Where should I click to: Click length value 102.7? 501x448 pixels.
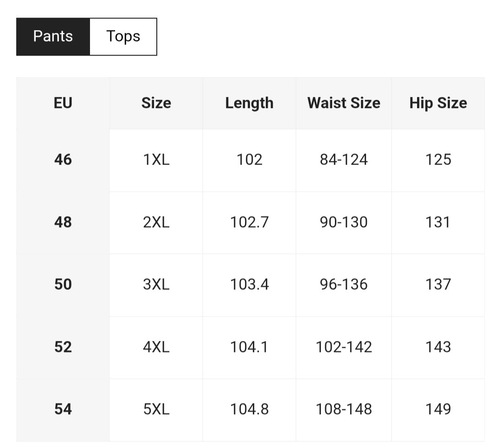249,222
